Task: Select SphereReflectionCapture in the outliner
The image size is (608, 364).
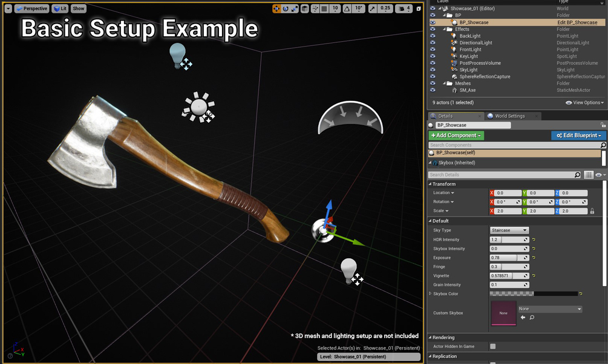Action: pyautogui.click(x=485, y=77)
